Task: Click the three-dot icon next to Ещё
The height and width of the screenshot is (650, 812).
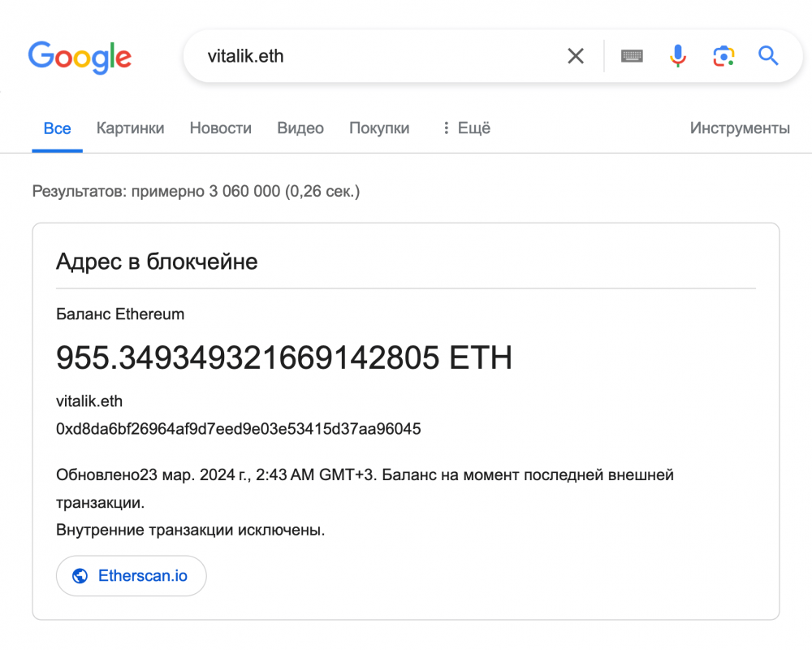Action: tap(446, 128)
